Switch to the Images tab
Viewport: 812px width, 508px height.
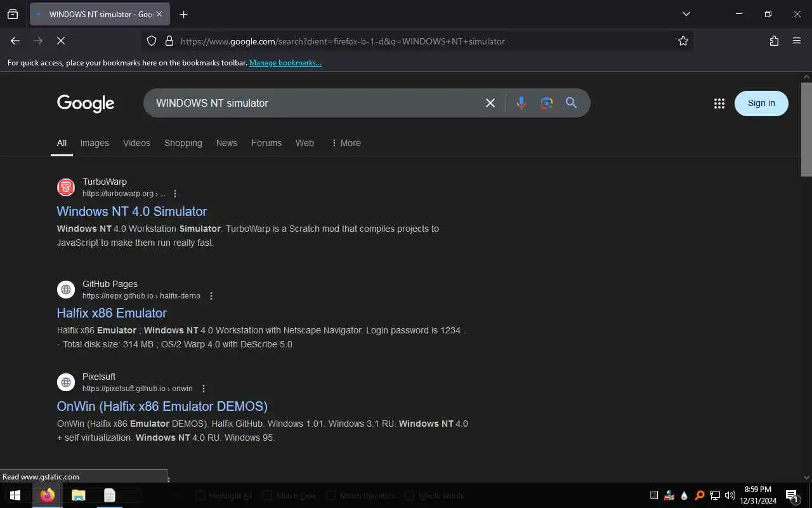(x=95, y=143)
